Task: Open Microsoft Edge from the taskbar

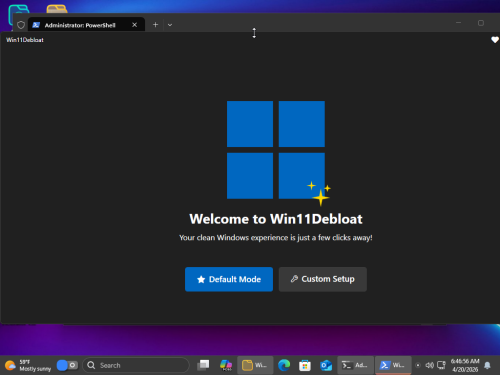Action: [284, 365]
